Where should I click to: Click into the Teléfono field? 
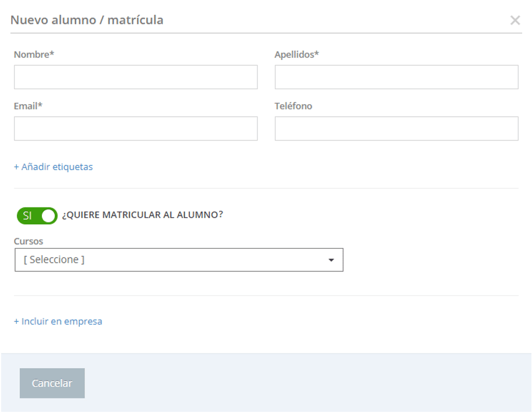396,128
